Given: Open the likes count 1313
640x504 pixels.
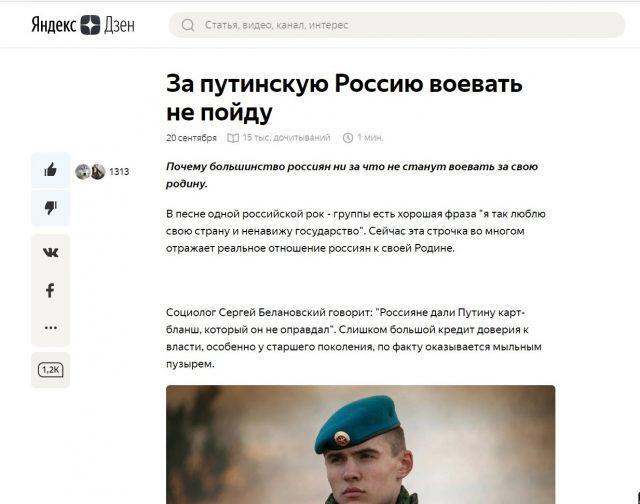Looking at the screenshot, I should (119, 172).
